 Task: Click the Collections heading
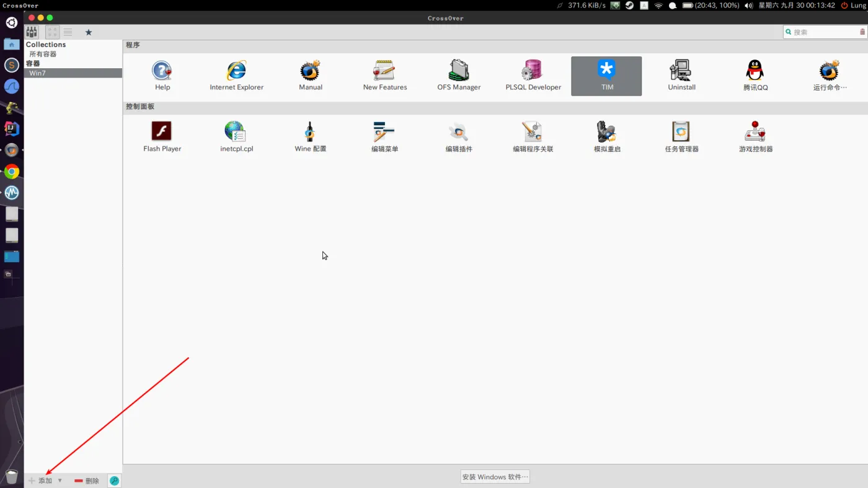(x=46, y=45)
